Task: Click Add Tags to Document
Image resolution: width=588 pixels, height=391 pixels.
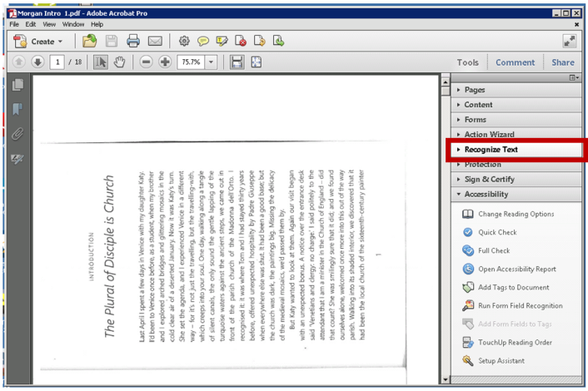Action: [x=513, y=288]
